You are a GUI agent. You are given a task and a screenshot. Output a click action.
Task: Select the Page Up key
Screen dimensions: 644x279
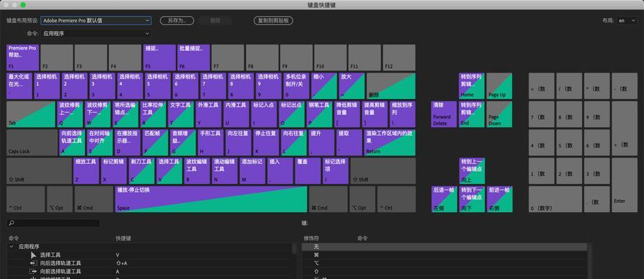(499, 86)
